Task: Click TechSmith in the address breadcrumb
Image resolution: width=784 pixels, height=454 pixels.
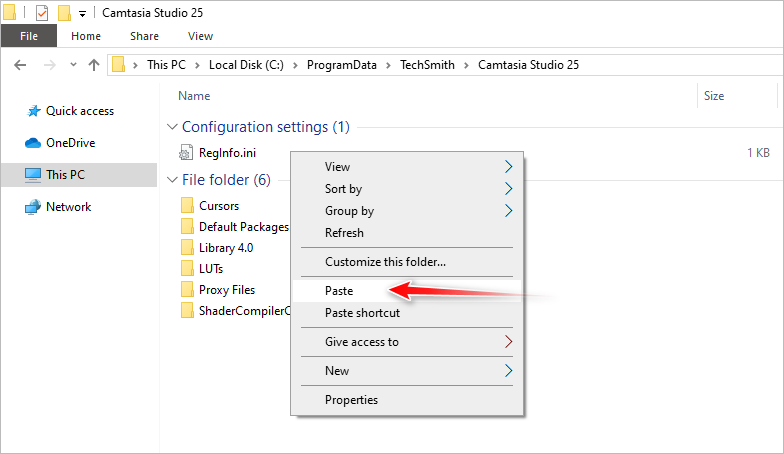Action: tap(427, 65)
